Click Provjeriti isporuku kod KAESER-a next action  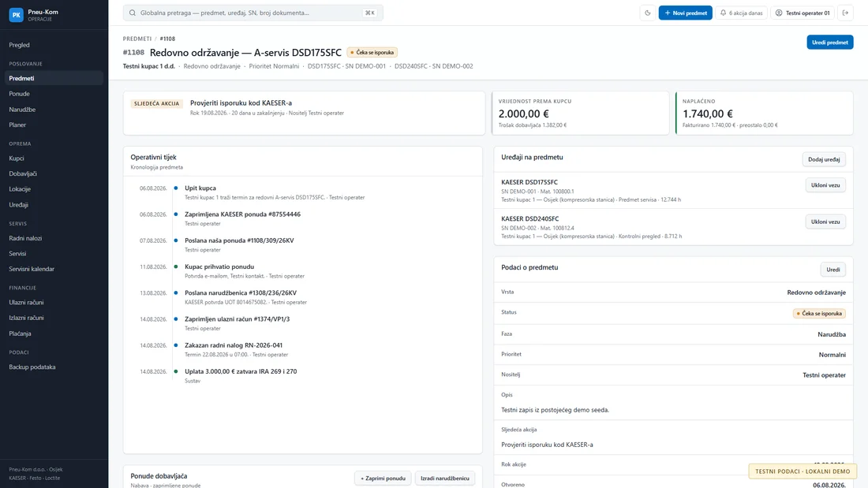(241, 103)
